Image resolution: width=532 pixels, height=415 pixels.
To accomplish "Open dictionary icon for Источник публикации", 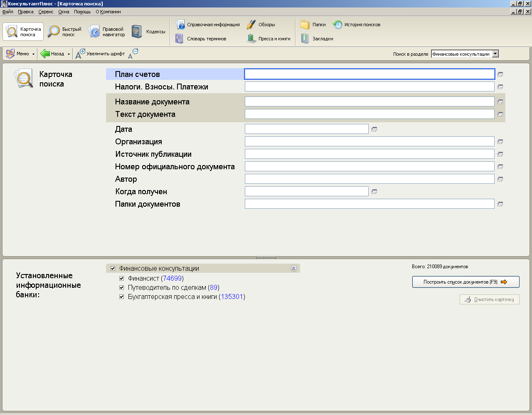I will [500, 154].
